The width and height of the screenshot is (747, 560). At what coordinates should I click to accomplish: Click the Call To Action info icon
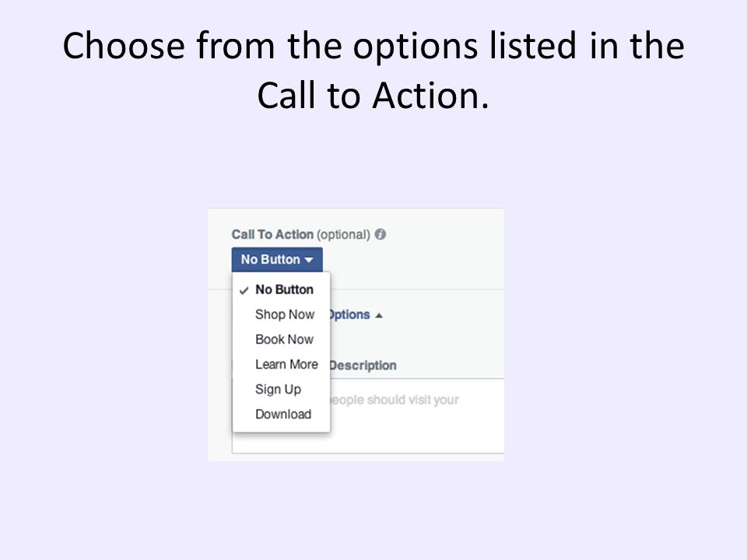point(381,234)
